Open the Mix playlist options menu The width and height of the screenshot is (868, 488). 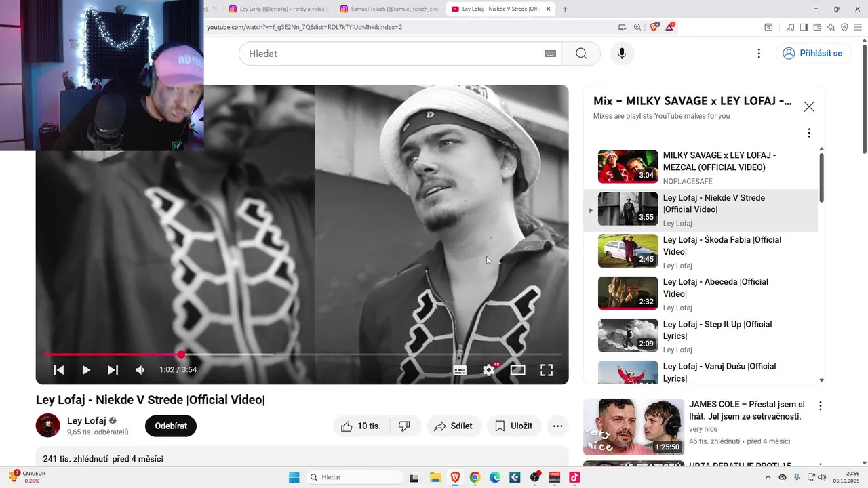[809, 133]
